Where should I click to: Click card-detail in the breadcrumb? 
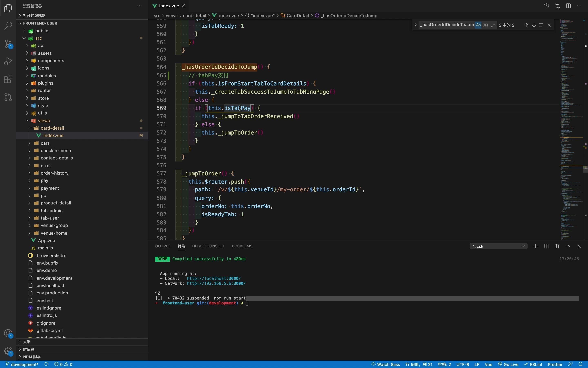(x=194, y=16)
